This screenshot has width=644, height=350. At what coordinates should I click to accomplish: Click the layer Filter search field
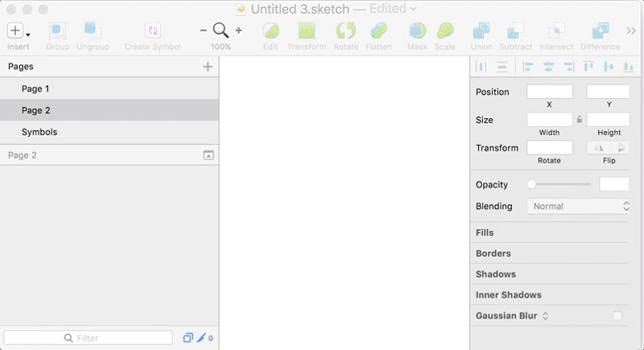[x=89, y=338]
